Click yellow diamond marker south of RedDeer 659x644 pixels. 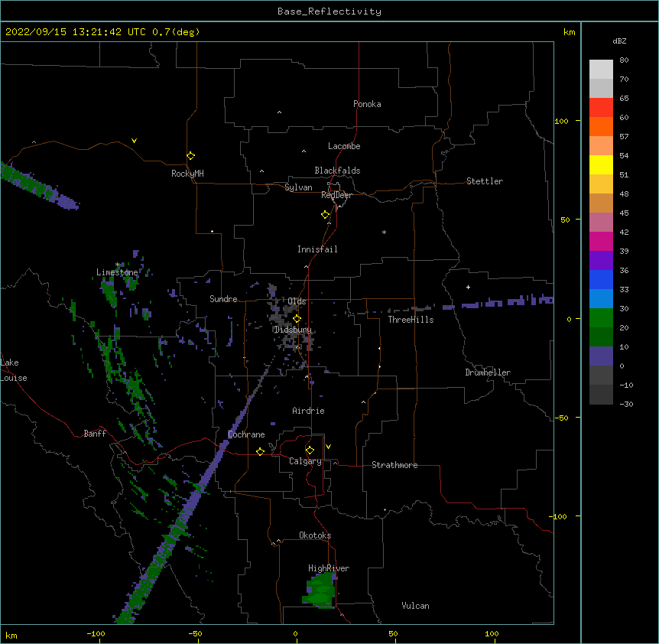tap(326, 215)
